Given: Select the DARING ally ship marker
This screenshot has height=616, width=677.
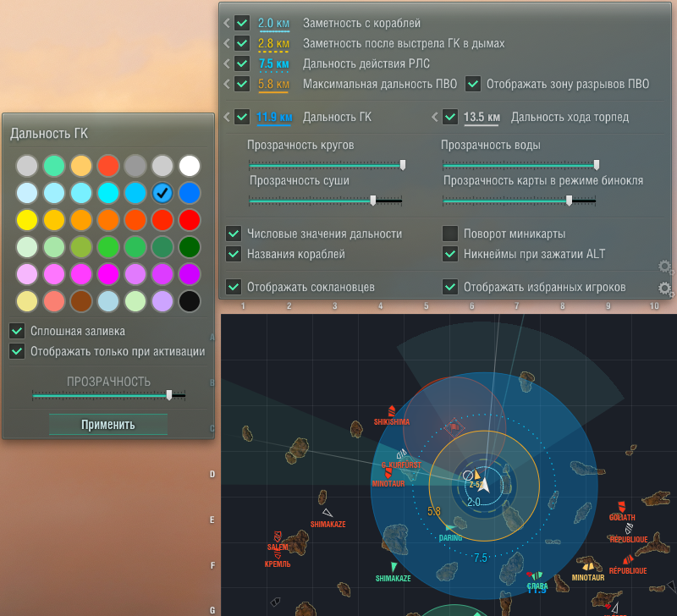Looking at the screenshot, I should pos(450,528).
